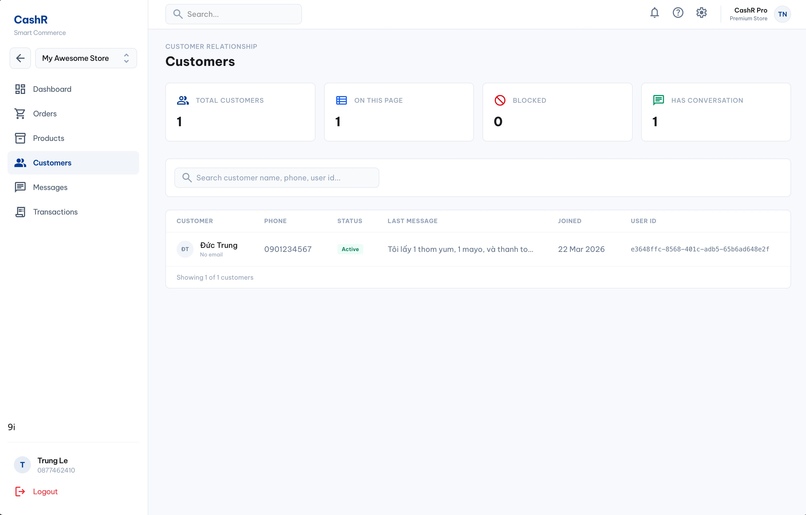Focus the top Search input field

(233, 14)
